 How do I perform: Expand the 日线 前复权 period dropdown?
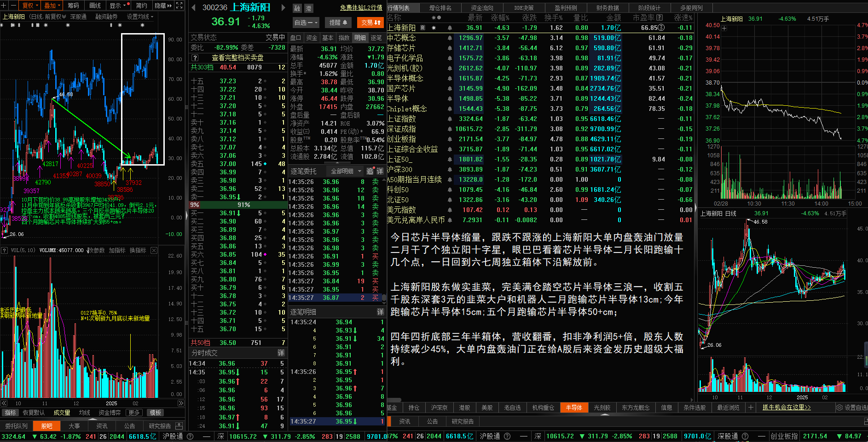click(48, 17)
